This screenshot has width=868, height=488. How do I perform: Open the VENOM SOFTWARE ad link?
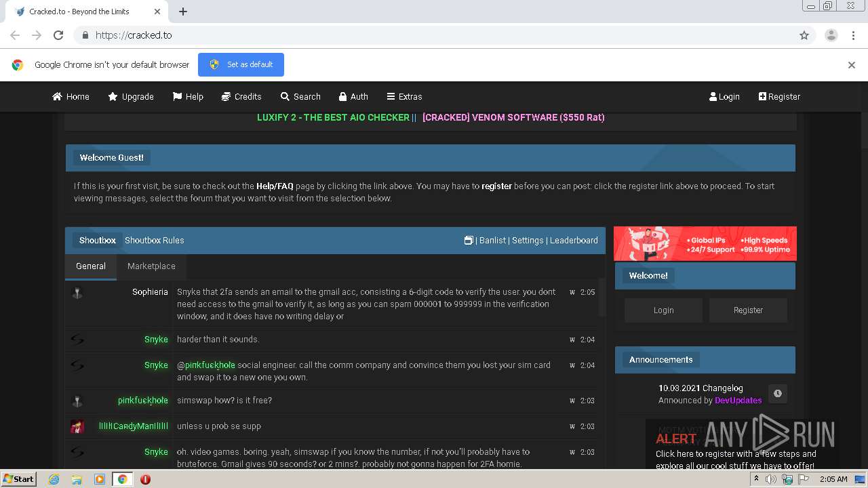click(x=513, y=117)
